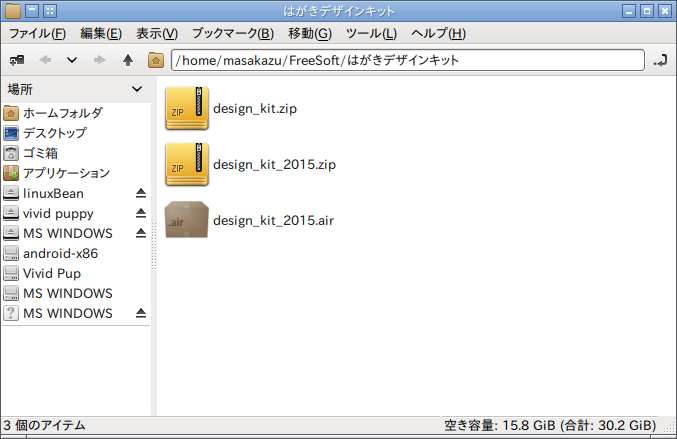Go forward with the right arrow button

tap(100, 60)
